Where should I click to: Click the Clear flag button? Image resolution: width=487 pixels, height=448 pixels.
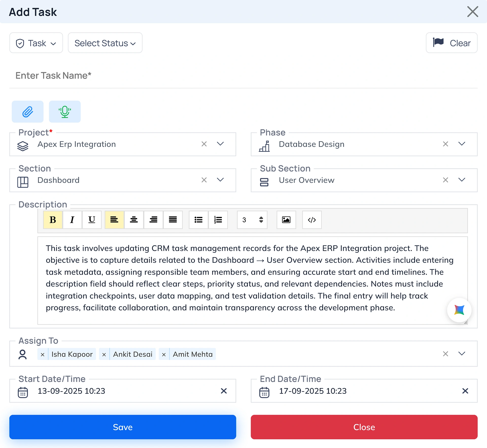[451, 43]
